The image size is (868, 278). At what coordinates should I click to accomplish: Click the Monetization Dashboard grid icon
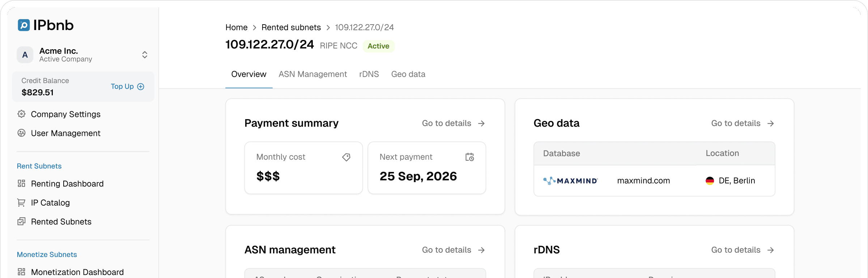pos(21,272)
